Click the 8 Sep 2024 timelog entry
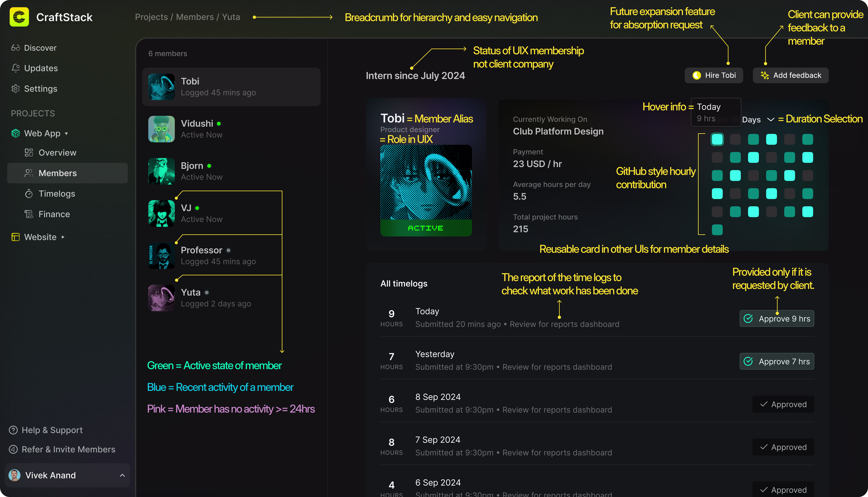The image size is (868, 497). pyautogui.click(x=597, y=404)
